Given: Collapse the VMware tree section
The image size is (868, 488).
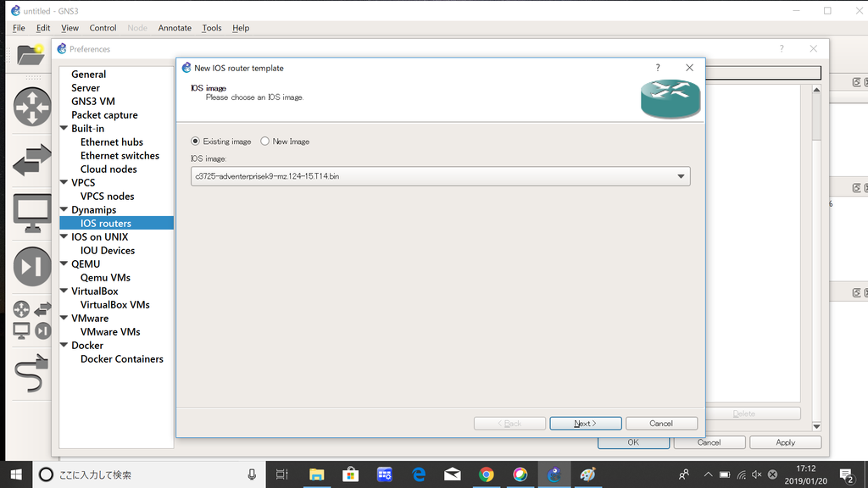Looking at the screenshot, I should pos(64,318).
